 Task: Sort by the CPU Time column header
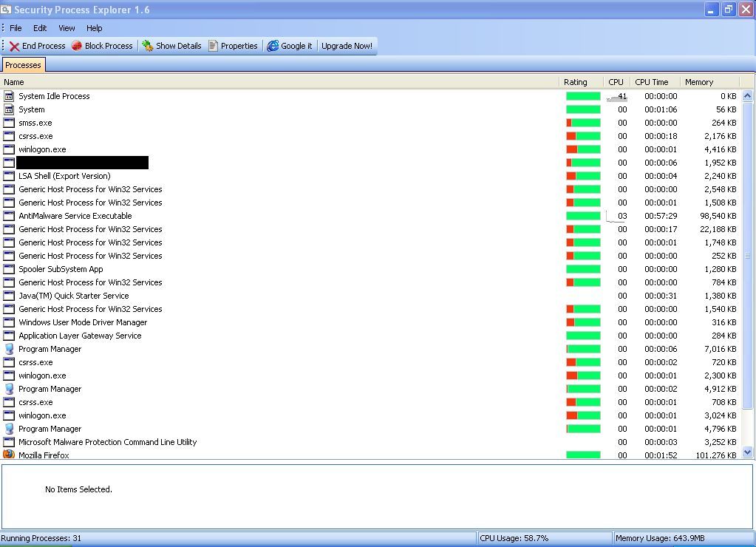click(654, 82)
